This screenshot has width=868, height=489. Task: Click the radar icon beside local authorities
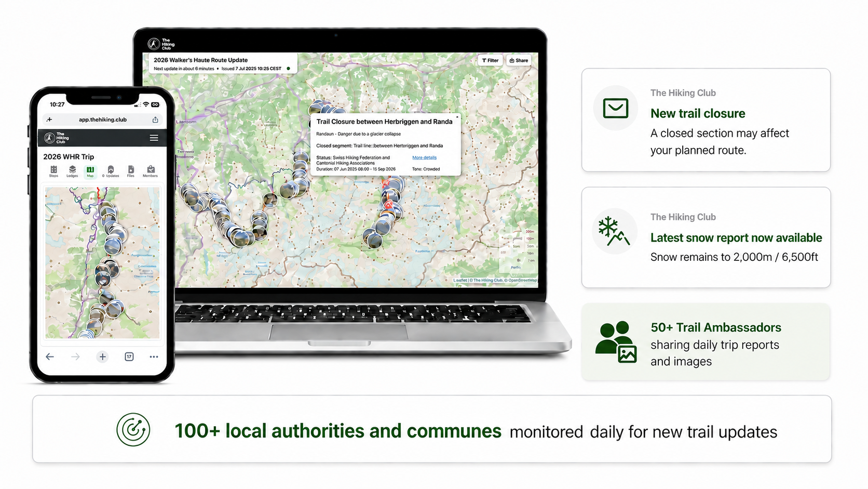click(133, 430)
